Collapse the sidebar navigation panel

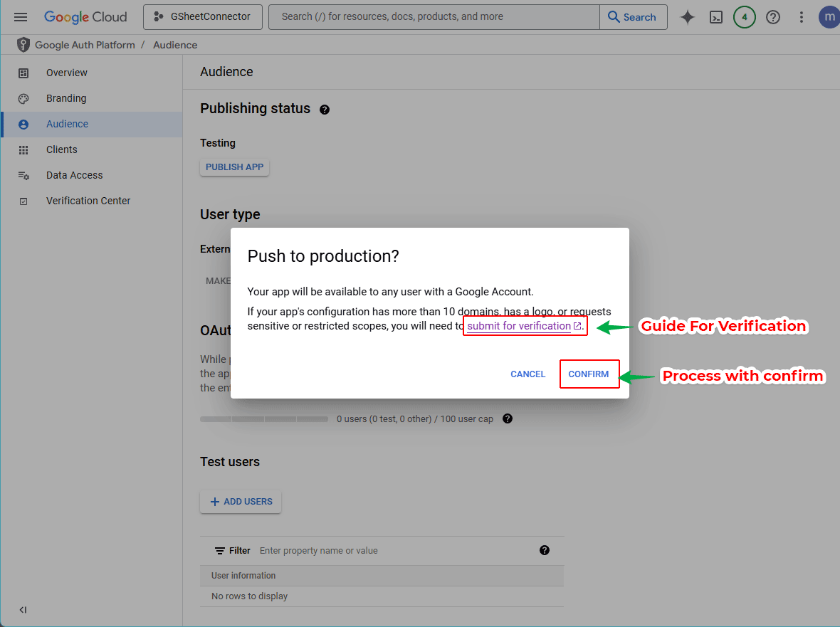(23, 610)
